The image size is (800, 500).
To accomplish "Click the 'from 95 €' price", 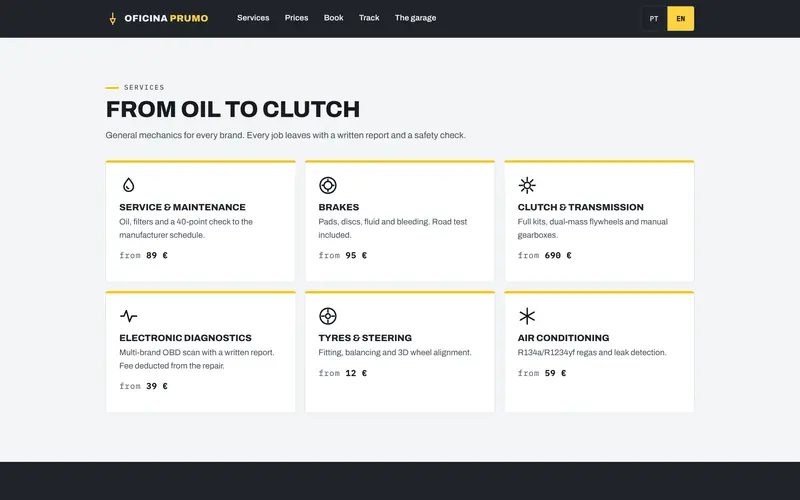I will [x=342, y=255].
